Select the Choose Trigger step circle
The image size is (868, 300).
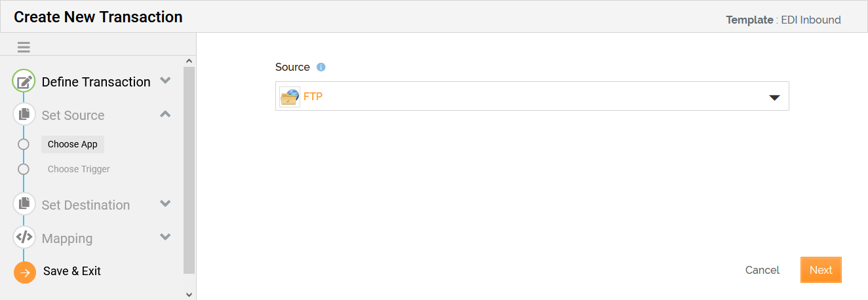point(24,169)
